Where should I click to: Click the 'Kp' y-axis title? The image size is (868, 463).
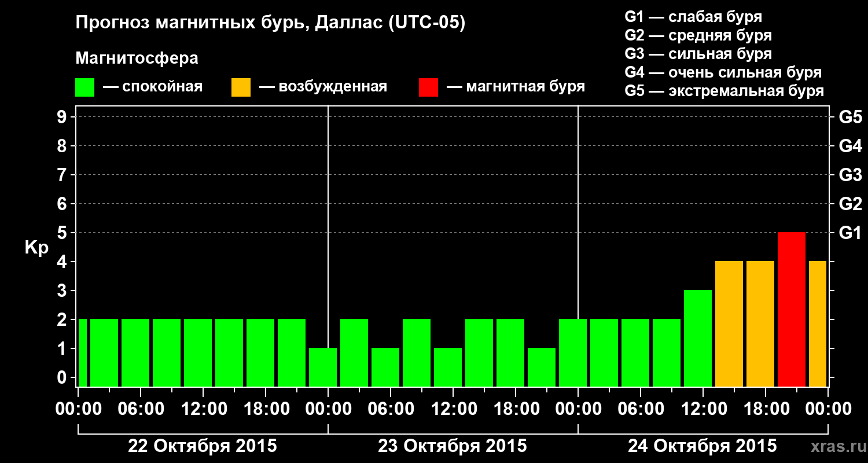[36, 248]
